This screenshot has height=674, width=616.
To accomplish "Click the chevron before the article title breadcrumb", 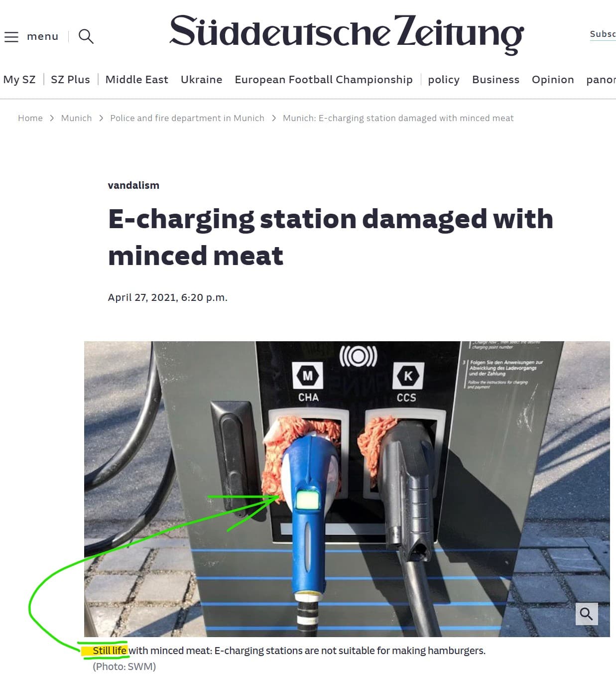I will (274, 118).
